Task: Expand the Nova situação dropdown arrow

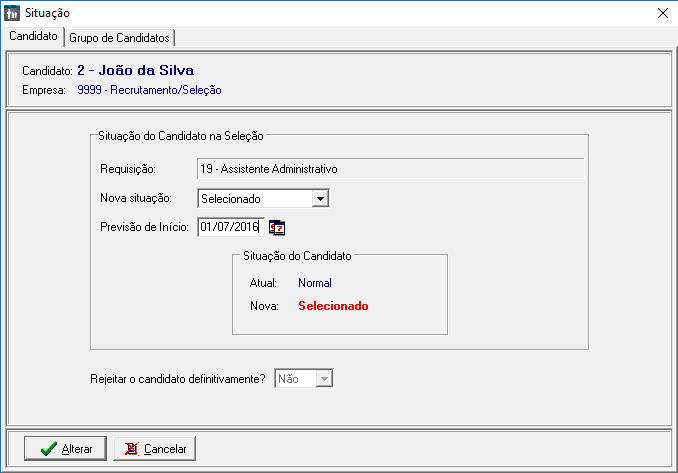Action: [320, 198]
